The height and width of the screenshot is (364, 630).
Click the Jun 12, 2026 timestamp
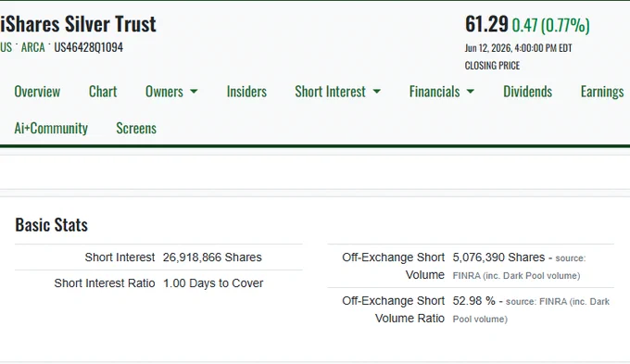518,48
